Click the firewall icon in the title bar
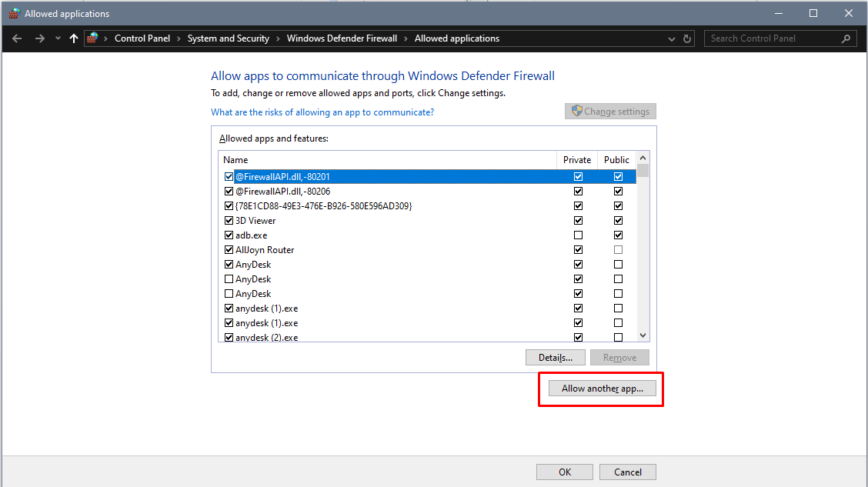The image size is (868, 487). pyautogui.click(x=15, y=13)
